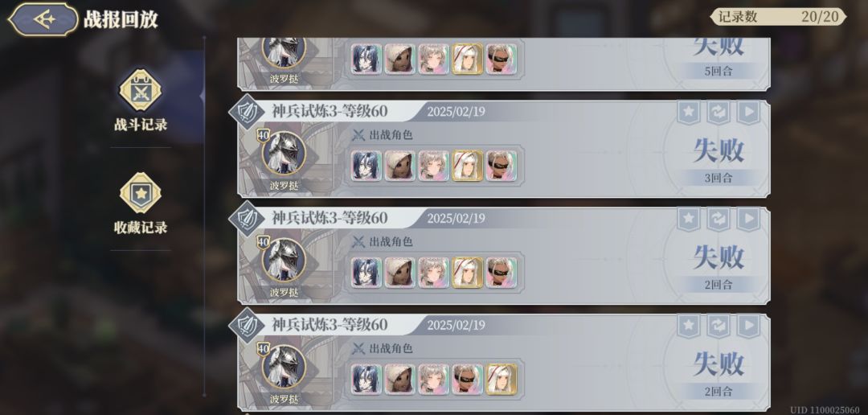Click the refresh icon on first 2回合 record
The image size is (868, 415).
tap(718, 220)
